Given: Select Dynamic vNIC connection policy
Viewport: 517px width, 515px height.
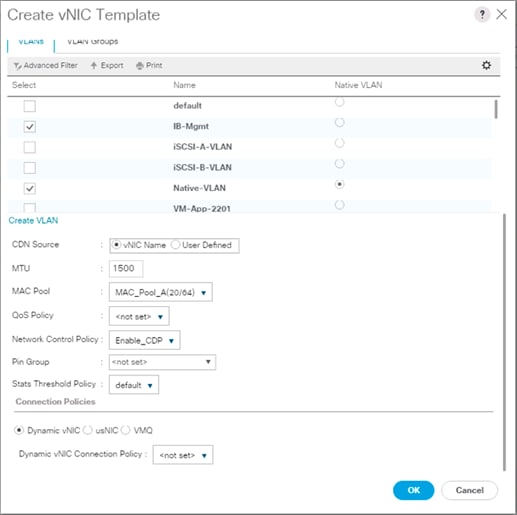Looking at the screenshot, I should click(19, 430).
